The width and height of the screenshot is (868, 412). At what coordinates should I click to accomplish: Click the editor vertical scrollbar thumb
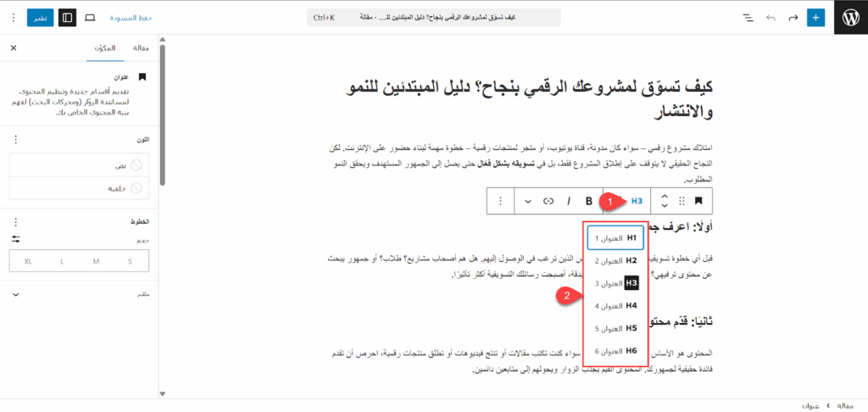[162, 115]
